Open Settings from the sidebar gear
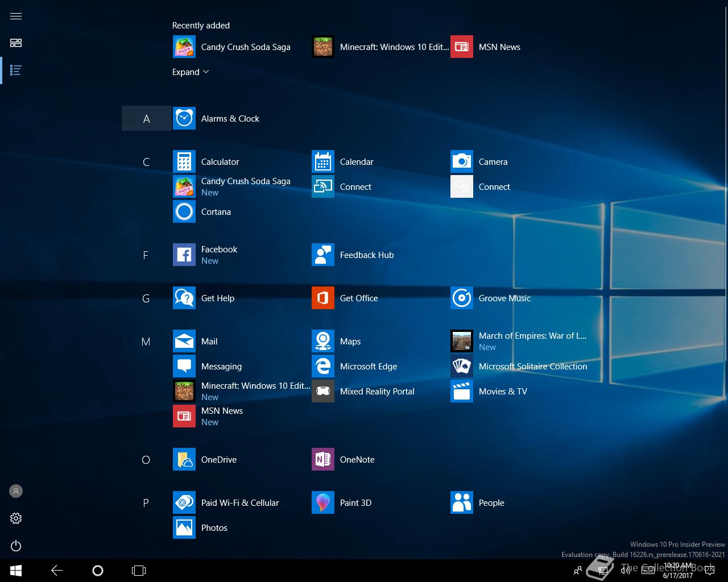 pos(16,518)
